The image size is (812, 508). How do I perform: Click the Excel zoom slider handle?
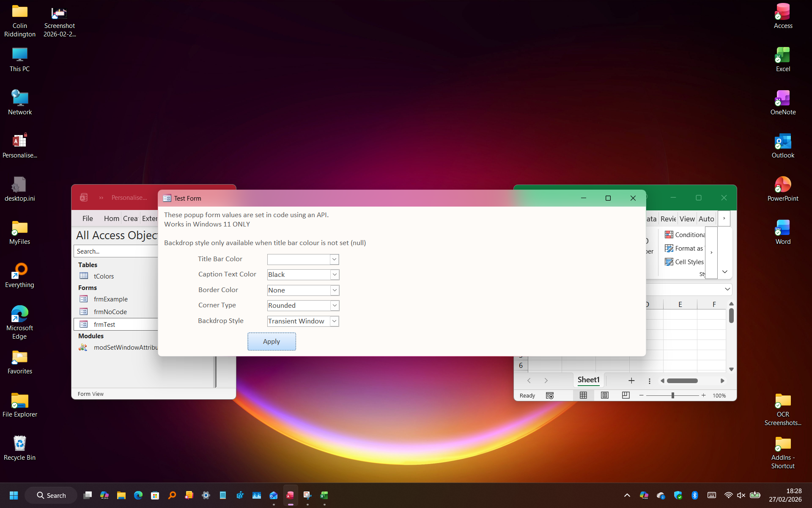672,395
